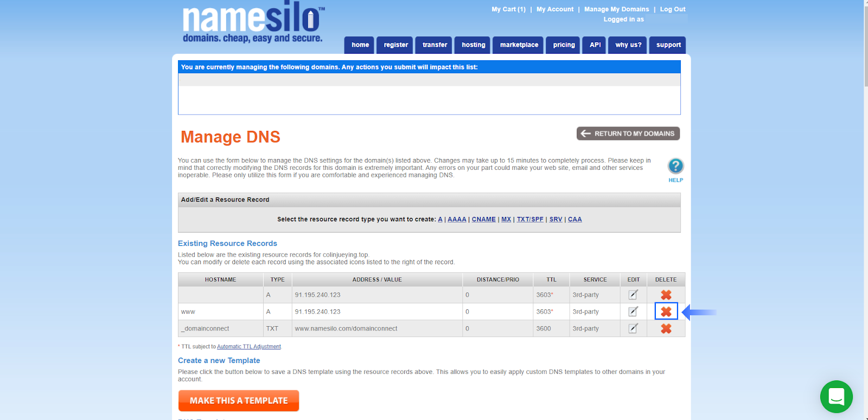868x420 pixels.
Task: Delete the www A record
Action: (x=666, y=311)
